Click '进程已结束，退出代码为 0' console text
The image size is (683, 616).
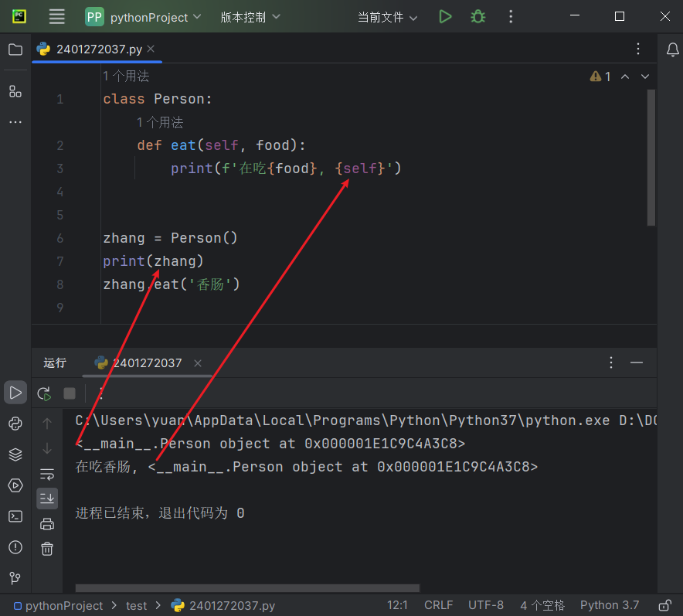point(160,513)
